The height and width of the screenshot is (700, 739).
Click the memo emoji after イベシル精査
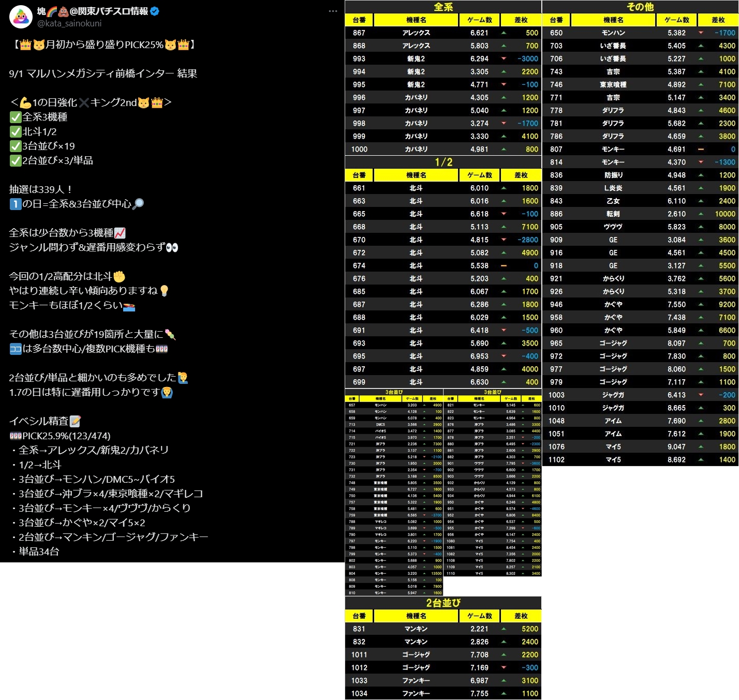click(x=75, y=421)
